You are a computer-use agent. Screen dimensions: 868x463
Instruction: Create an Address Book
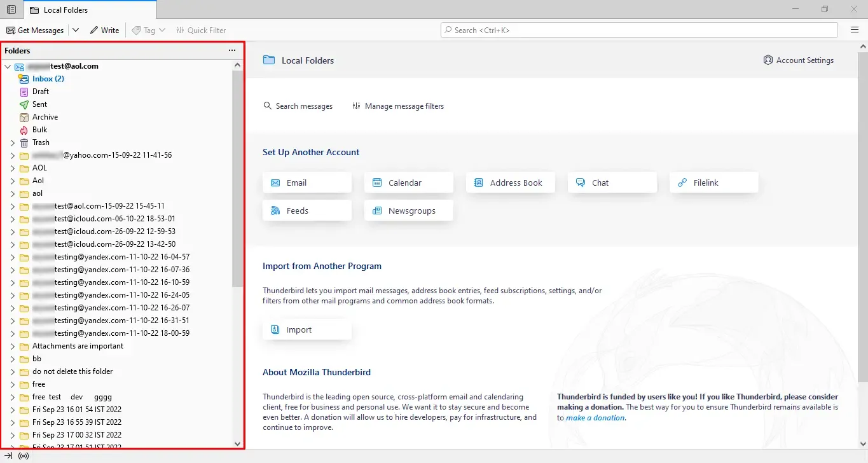tap(511, 183)
